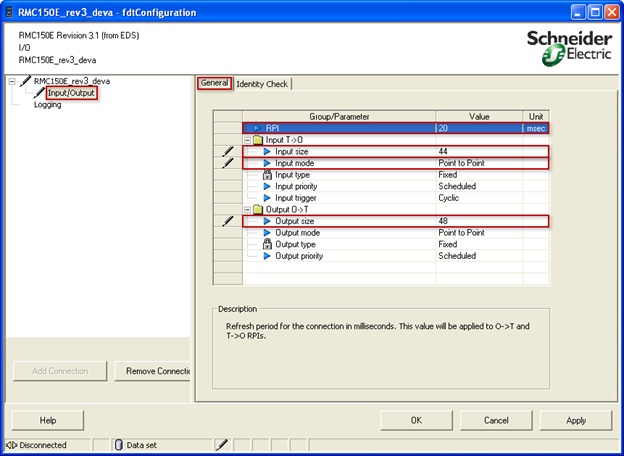Click the padlock icon beside Input type

tap(267, 174)
